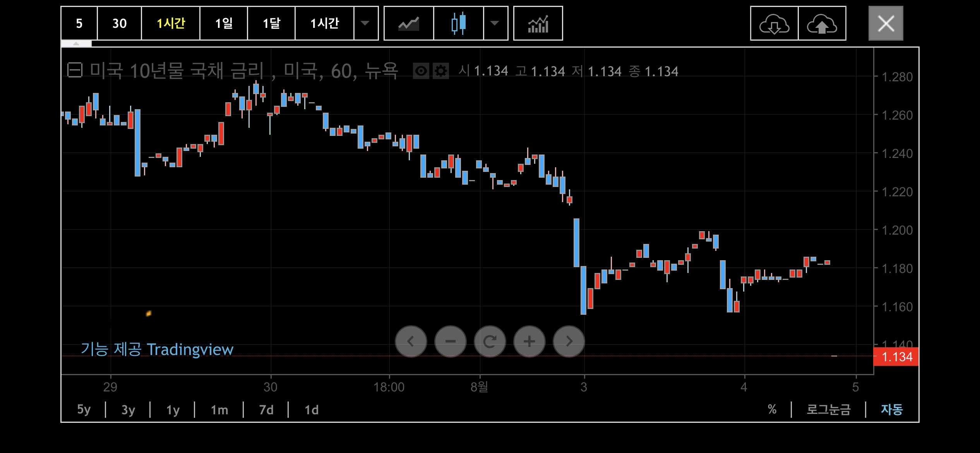Screen dimensions: 980x453
Task: Zoom out with the minus button
Action: (x=450, y=341)
